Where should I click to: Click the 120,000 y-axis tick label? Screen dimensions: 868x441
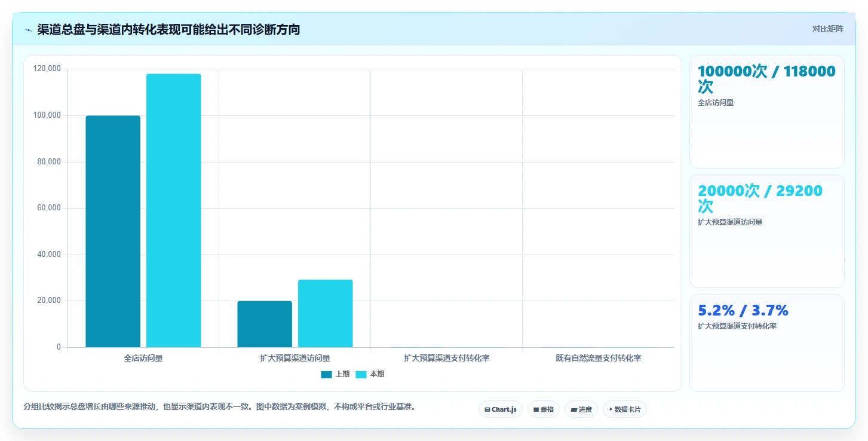pyautogui.click(x=47, y=69)
